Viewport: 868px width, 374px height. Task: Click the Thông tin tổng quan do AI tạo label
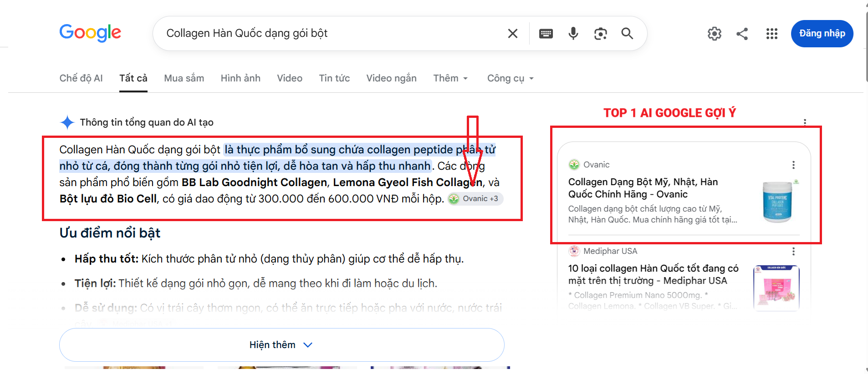click(147, 122)
